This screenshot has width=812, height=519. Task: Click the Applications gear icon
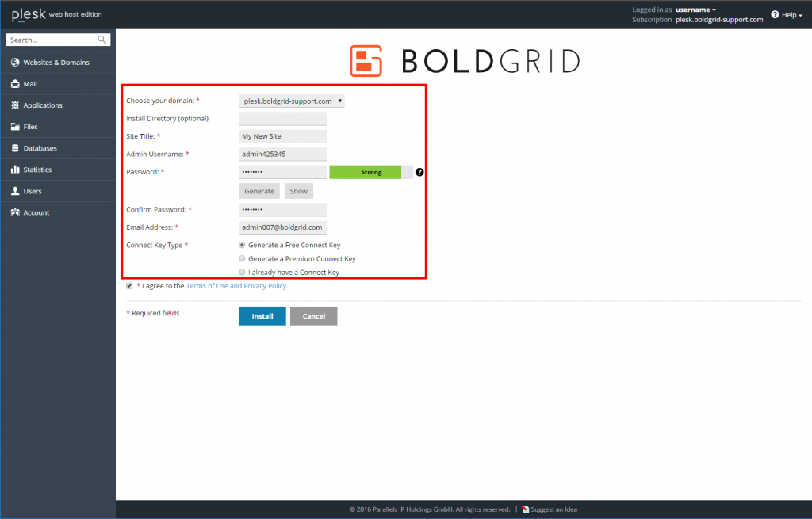coord(15,105)
